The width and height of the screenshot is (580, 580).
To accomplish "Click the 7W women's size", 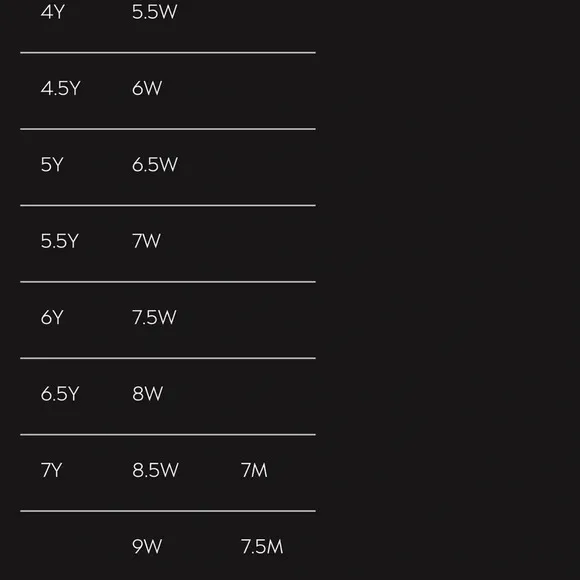I will pos(146,241).
